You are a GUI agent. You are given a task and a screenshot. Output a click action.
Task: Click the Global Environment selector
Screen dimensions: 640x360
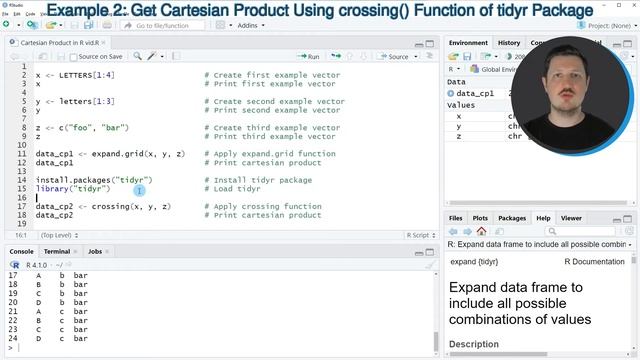pyautogui.click(x=494, y=69)
